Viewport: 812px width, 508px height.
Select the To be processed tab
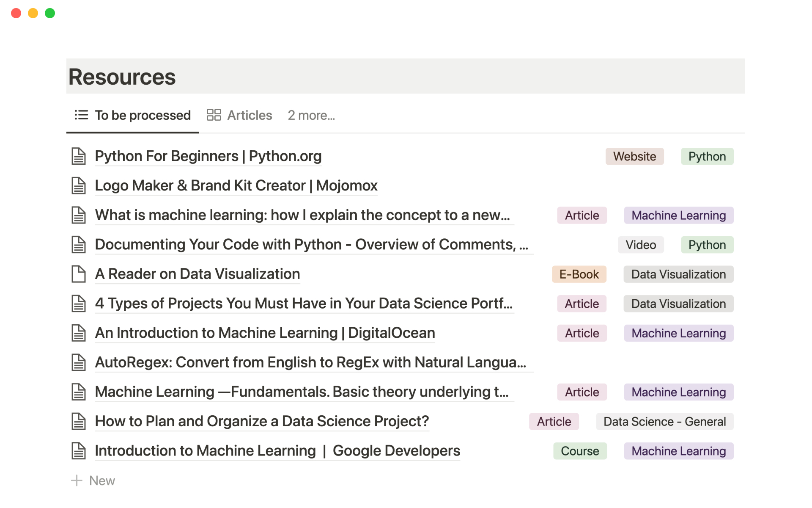tap(143, 115)
